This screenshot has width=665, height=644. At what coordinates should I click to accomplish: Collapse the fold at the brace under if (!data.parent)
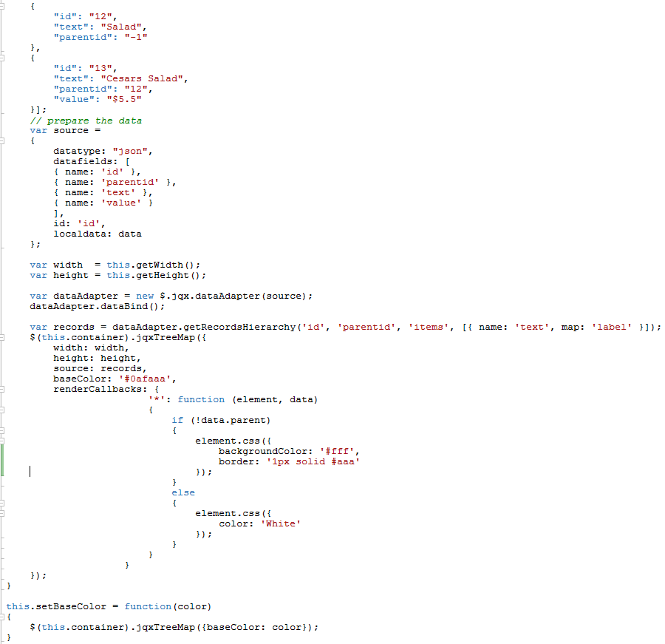1,430
